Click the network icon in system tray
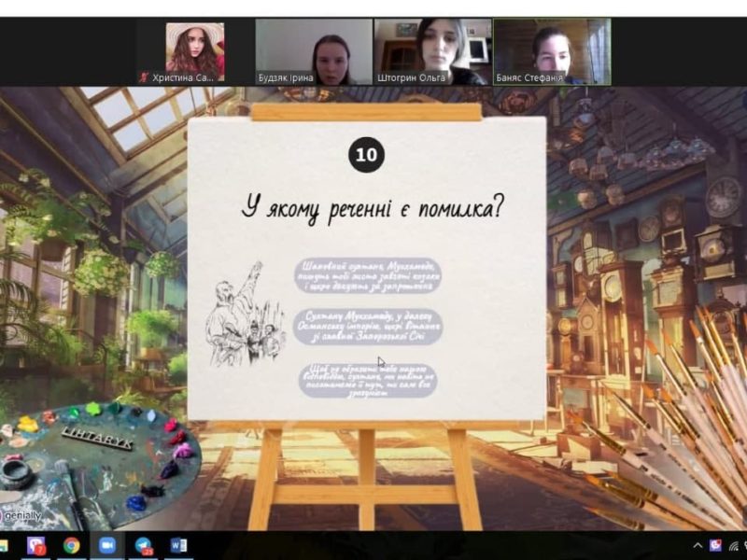 [736, 545]
